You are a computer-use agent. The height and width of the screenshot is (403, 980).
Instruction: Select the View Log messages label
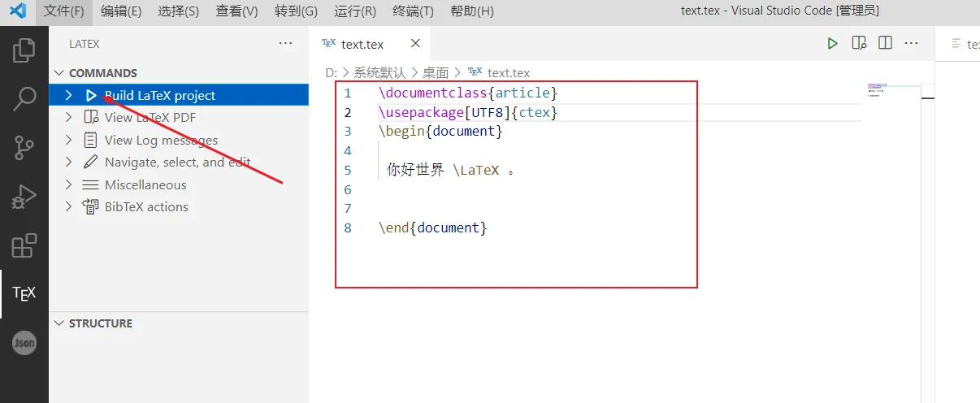click(162, 140)
